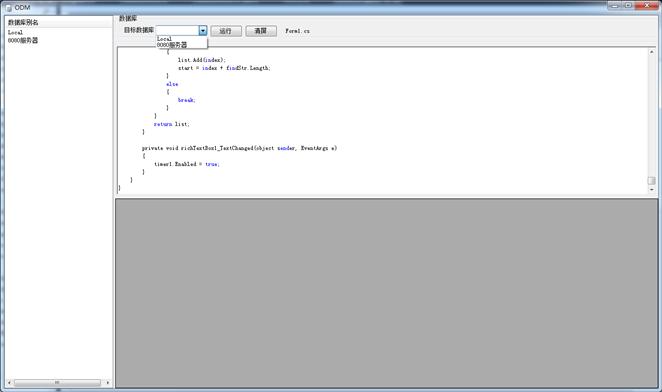Click the code editor scroll down arrow

pos(651,190)
